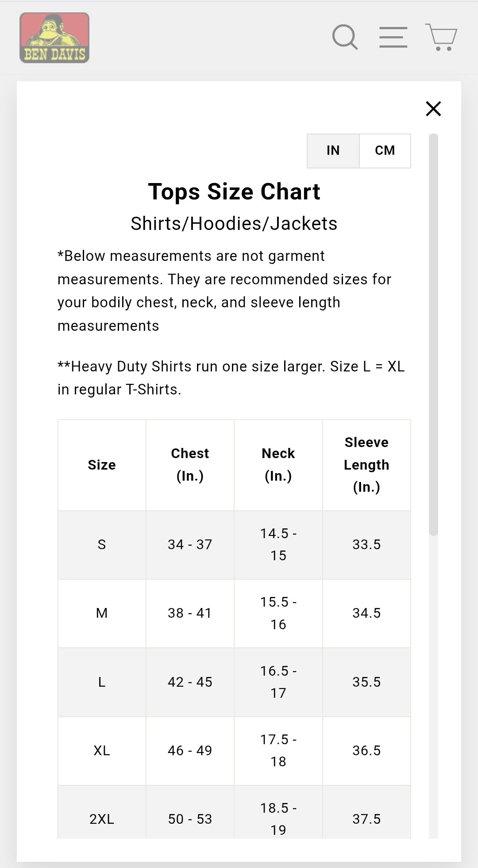Click the Shirts/Hoodies/Jackets subtitle

coord(234,224)
